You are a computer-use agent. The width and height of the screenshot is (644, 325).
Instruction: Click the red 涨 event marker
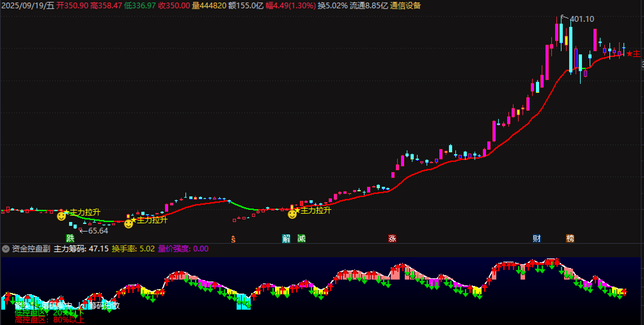[x=392, y=238]
